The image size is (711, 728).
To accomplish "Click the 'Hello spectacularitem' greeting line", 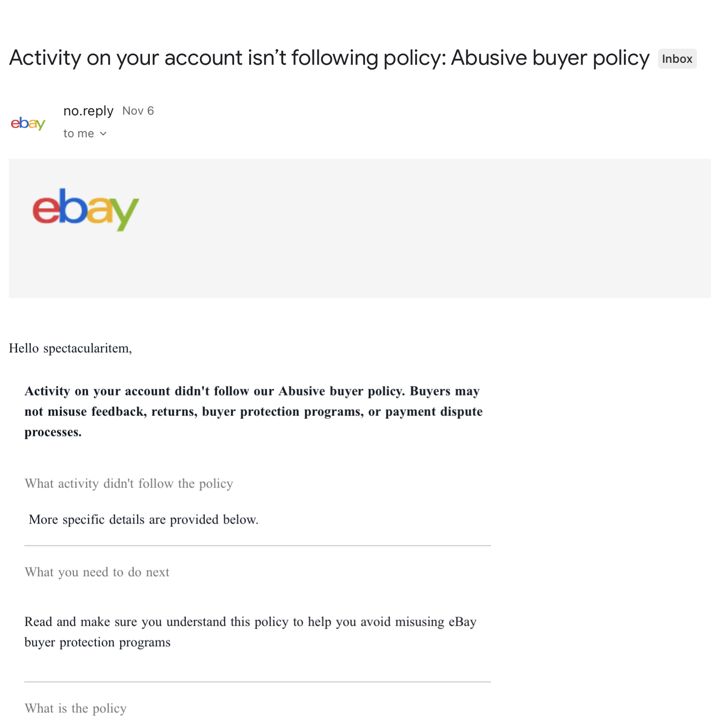I will point(71,349).
